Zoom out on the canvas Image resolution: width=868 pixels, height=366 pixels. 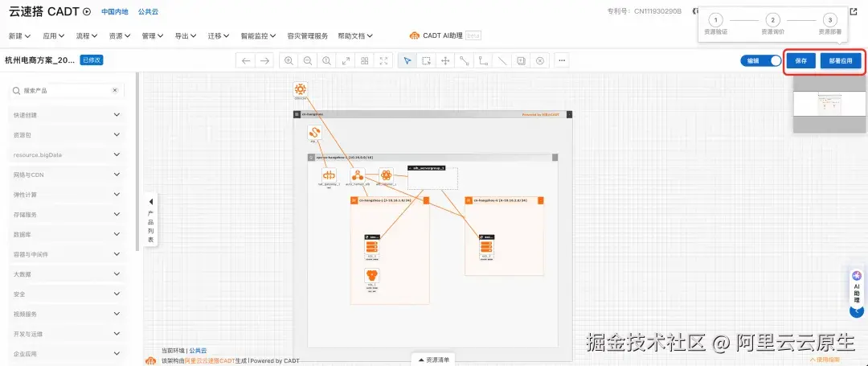pyautogui.click(x=308, y=61)
